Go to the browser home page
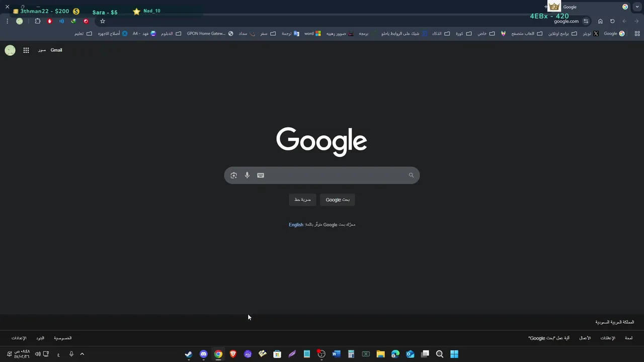 600,21
